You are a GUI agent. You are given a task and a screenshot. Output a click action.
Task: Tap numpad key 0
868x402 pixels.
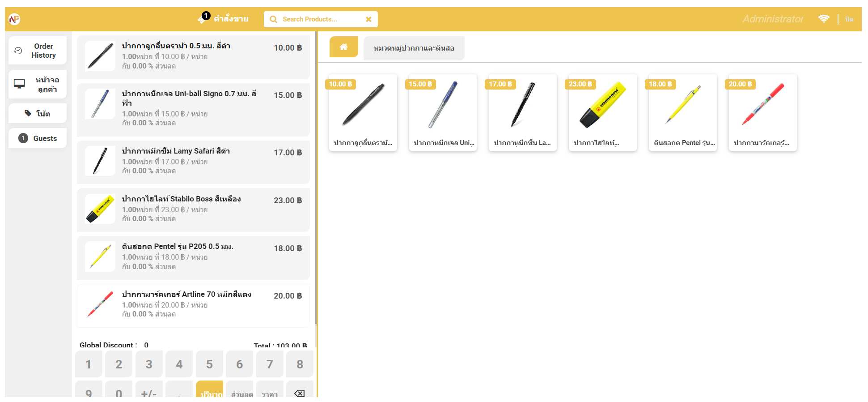[119, 389]
